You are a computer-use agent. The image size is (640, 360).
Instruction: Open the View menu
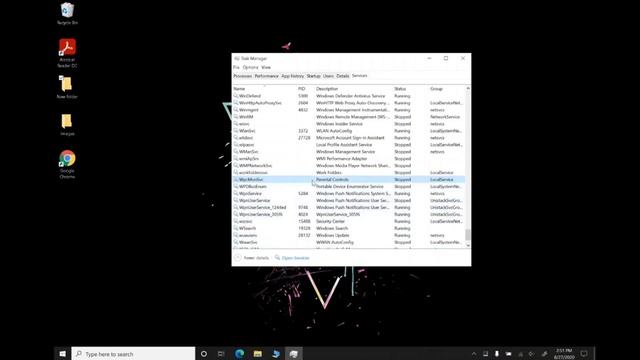coord(266,67)
